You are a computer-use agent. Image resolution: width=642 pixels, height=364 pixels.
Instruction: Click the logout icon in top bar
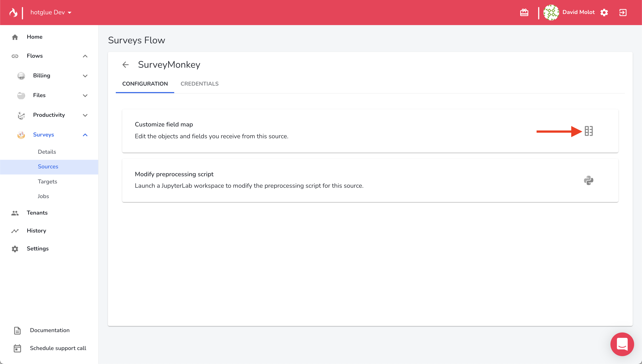coord(623,12)
